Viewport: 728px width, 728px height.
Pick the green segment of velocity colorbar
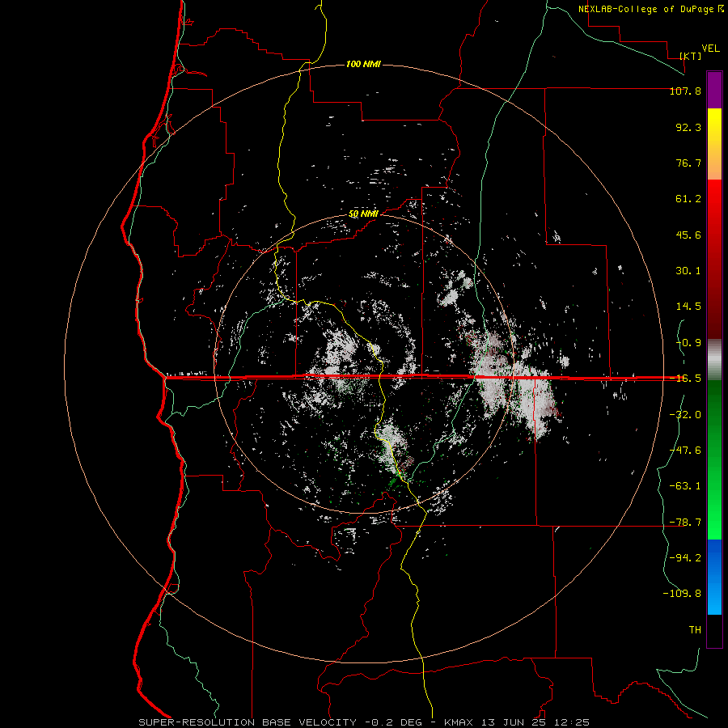(714, 459)
